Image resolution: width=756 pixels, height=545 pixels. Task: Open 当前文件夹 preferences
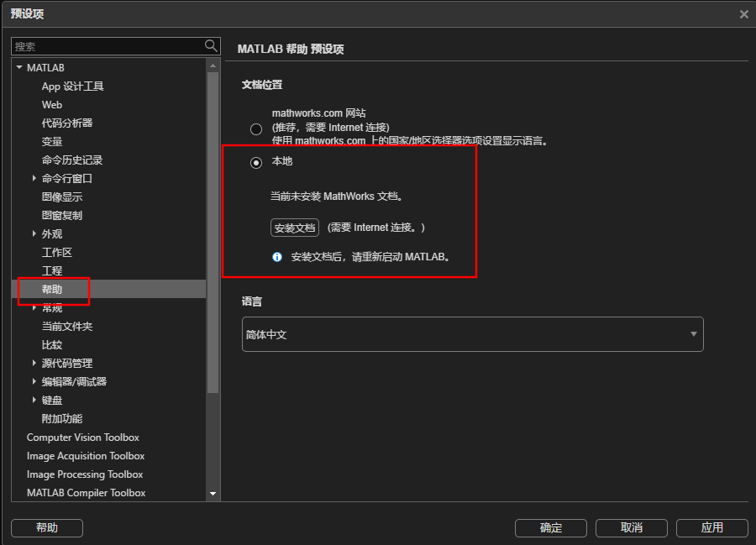point(67,326)
